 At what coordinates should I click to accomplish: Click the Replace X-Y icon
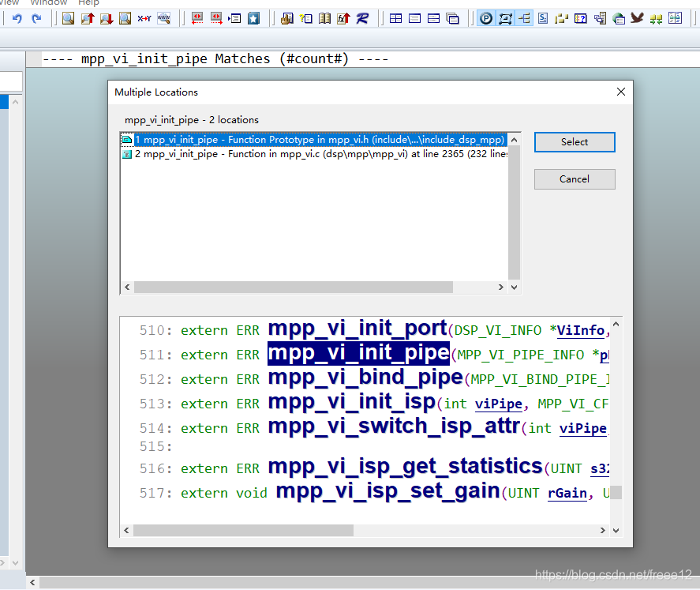click(x=144, y=18)
